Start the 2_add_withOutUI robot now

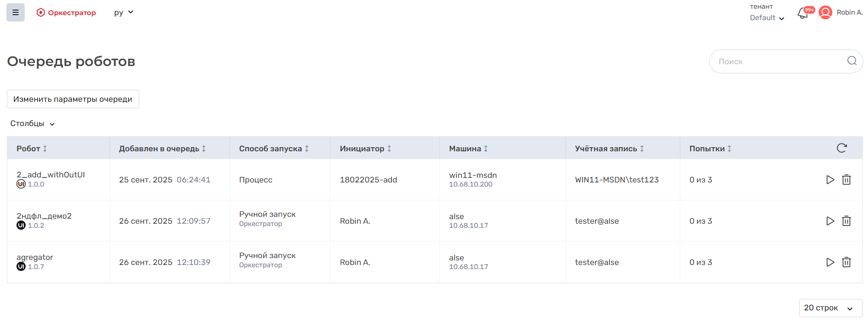tap(830, 180)
